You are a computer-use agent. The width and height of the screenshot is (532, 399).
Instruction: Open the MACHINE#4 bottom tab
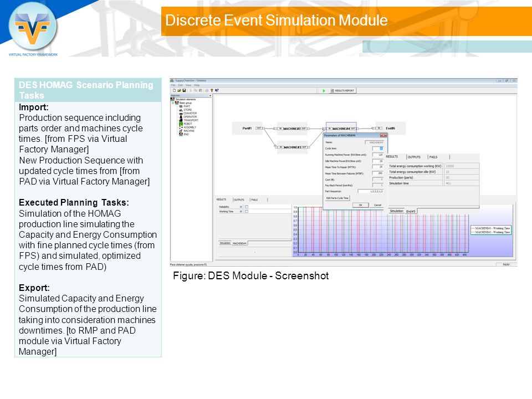pos(239,243)
